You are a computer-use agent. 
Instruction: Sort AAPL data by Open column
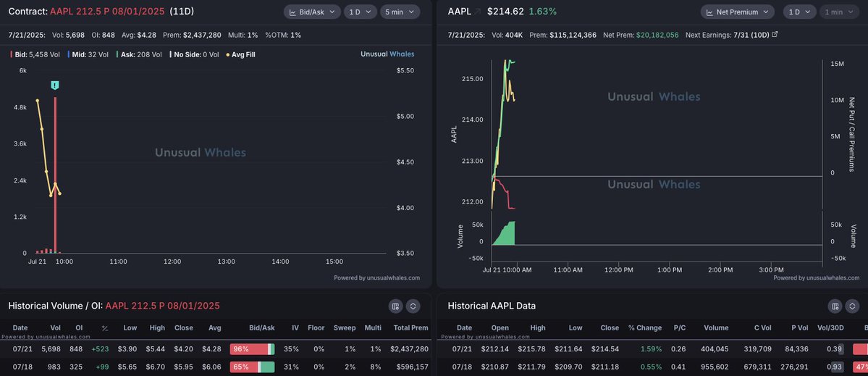[x=500, y=328]
